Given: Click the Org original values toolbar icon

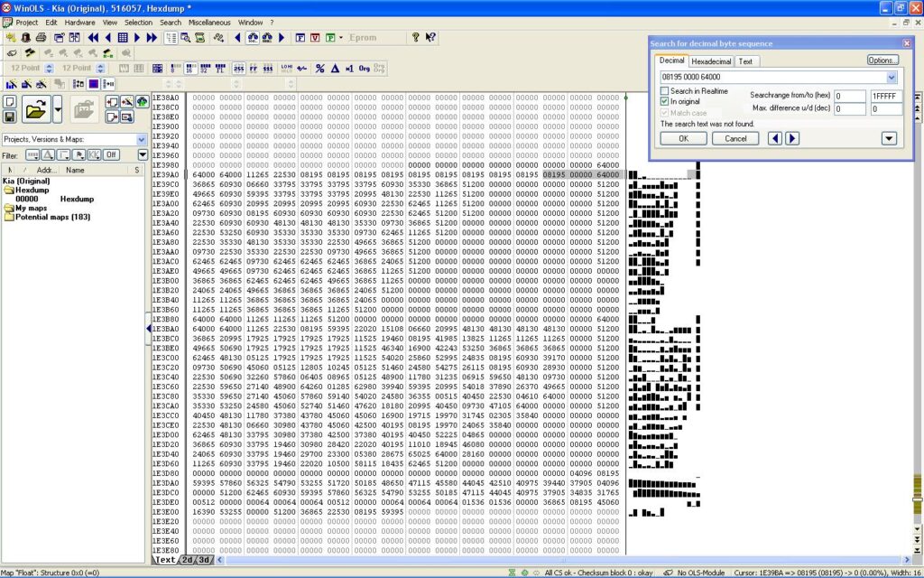Looking at the screenshot, I should [x=365, y=69].
